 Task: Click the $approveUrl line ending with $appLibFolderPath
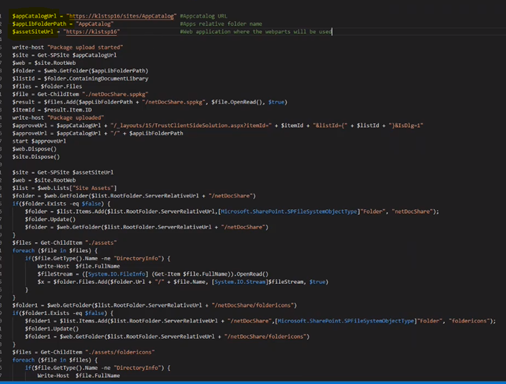click(x=98, y=133)
